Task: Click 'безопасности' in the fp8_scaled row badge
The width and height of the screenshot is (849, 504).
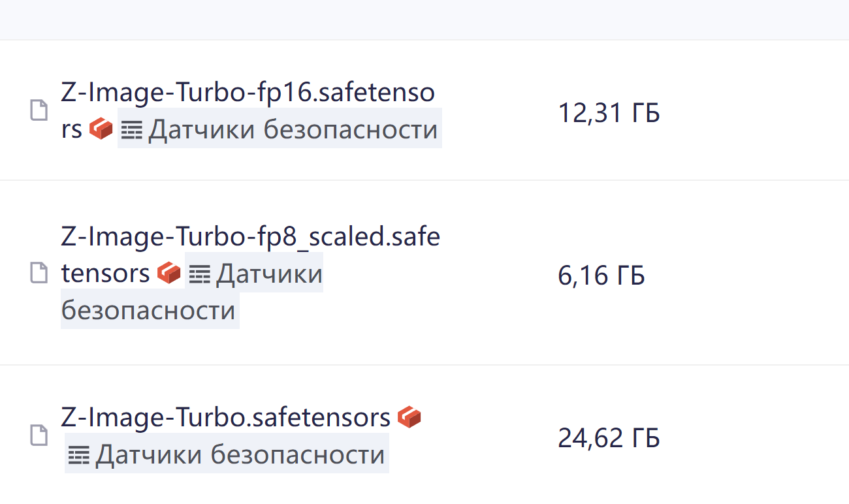Action: click(x=148, y=310)
